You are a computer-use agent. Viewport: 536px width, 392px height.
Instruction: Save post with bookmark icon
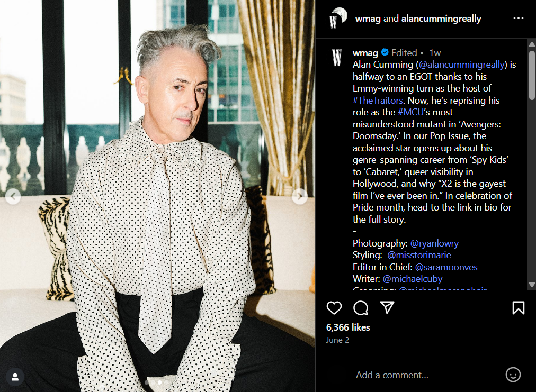pyautogui.click(x=518, y=308)
